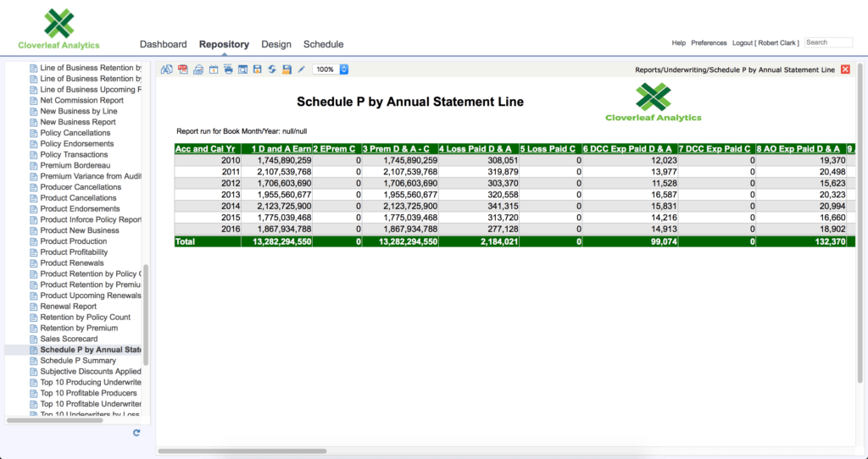Open New Business Report tree item
Screen dimensions: 868x459
tap(78, 122)
